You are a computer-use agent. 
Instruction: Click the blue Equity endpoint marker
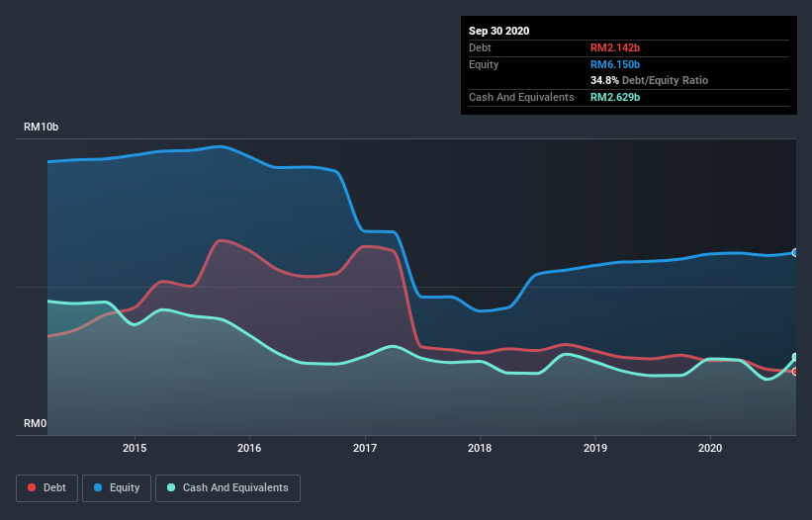[795, 252]
